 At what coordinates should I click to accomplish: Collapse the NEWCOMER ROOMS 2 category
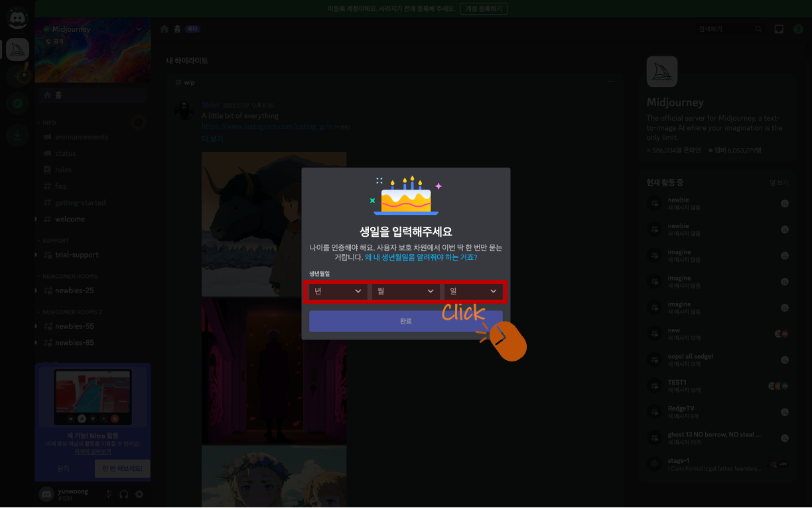coord(72,312)
